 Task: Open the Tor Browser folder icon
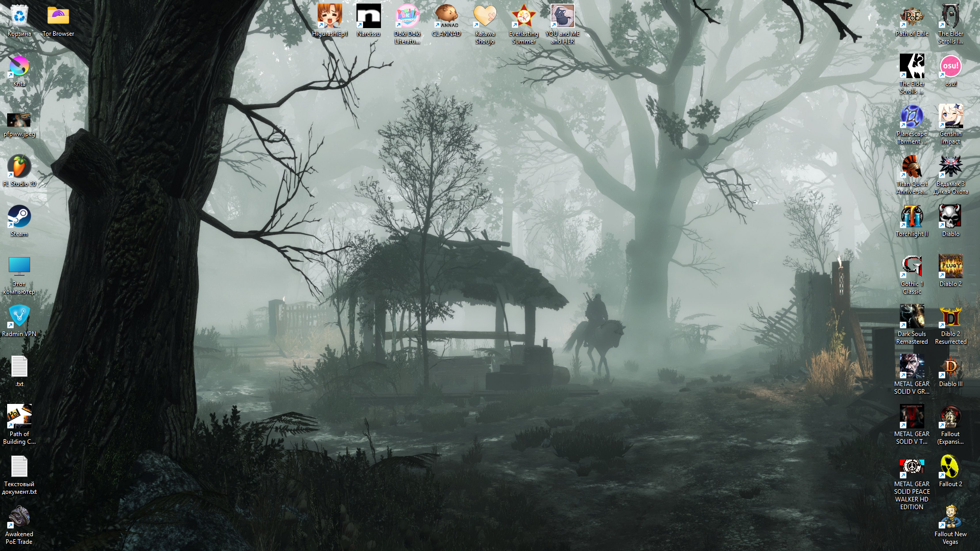point(58,21)
